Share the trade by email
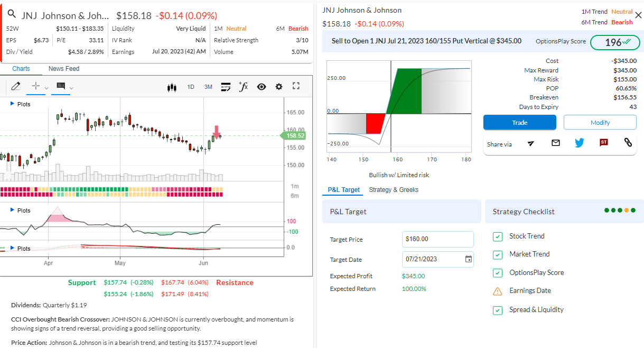 [x=555, y=143]
